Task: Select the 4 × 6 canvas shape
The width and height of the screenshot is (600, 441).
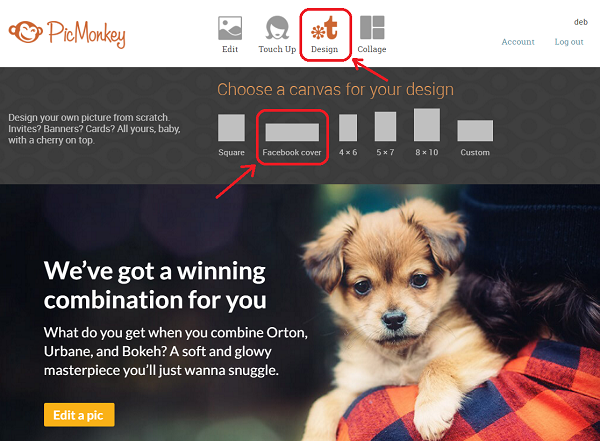Action: coord(348,127)
